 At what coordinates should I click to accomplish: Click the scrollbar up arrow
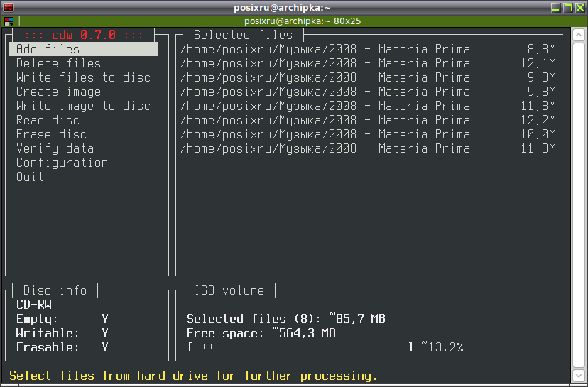click(x=579, y=36)
